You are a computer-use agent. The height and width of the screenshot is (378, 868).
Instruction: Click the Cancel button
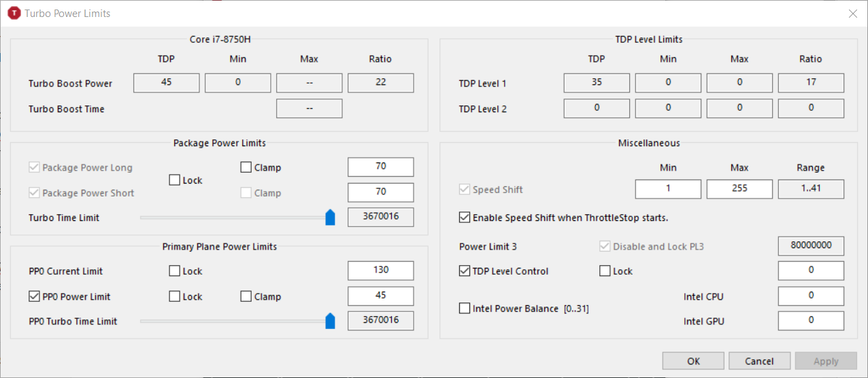coord(759,361)
